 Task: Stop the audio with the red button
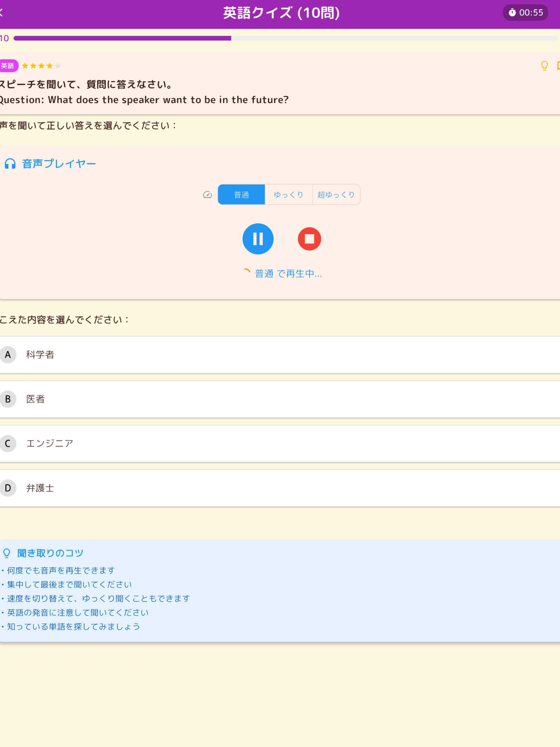309,239
